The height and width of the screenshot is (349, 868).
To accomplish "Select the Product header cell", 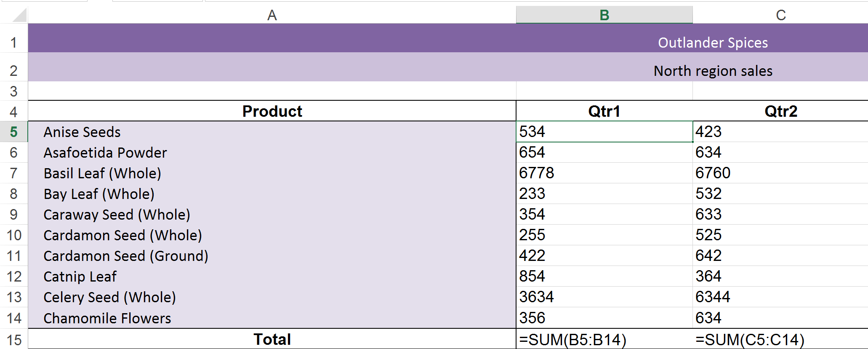I will coord(272,111).
